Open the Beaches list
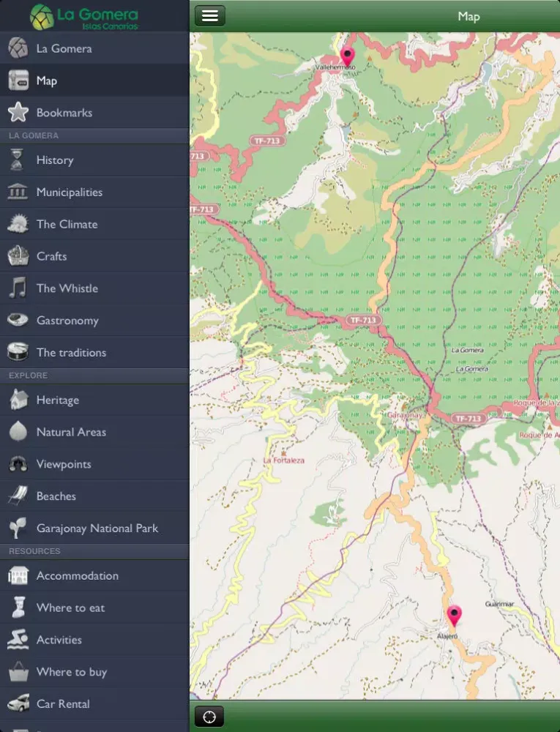This screenshot has width=560, height=732. click(94, 496)
